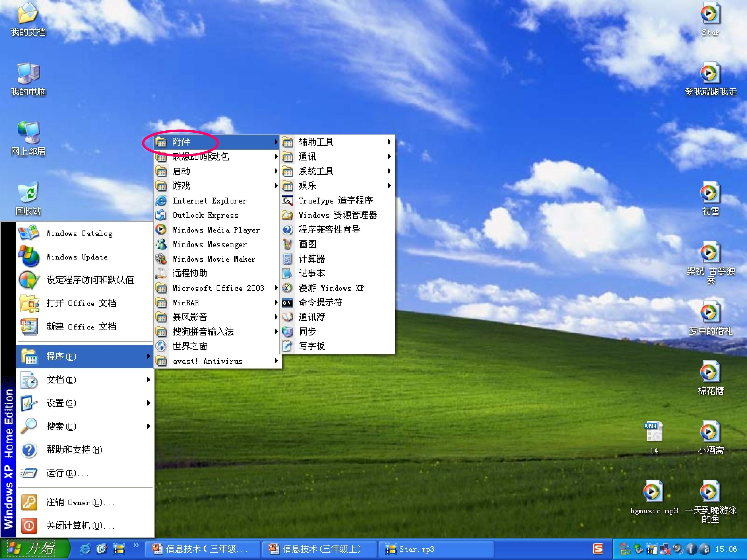
Task: Launch Paint from the Accessories menu
Action: click(x=307, y=244)
